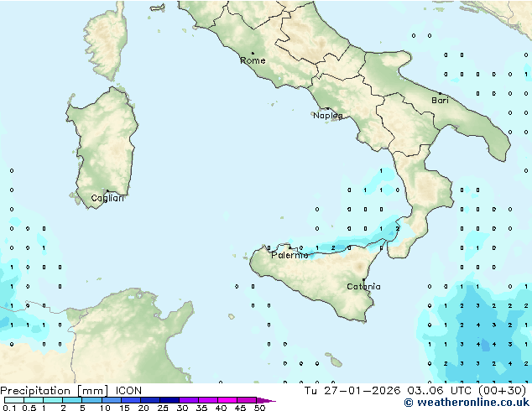Click the 45 mm magenta legend swatch
This screenshot has width=532, height=411.
[x=247, y=400]
